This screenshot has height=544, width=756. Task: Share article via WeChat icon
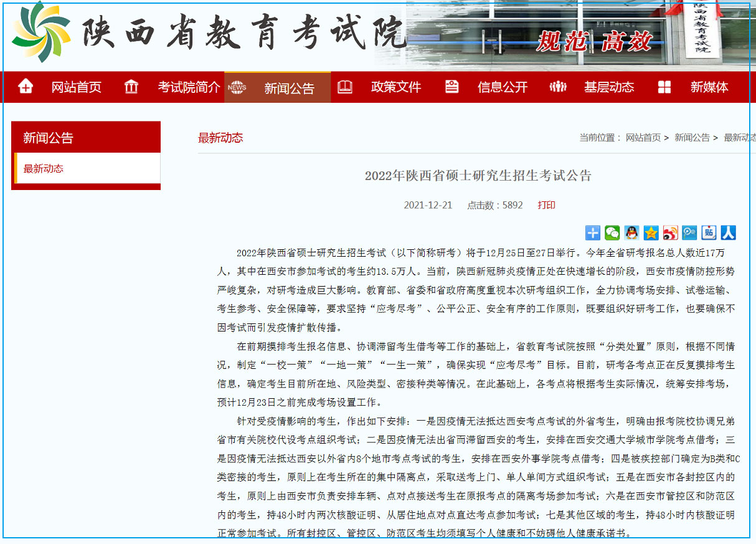pos(612,233)
